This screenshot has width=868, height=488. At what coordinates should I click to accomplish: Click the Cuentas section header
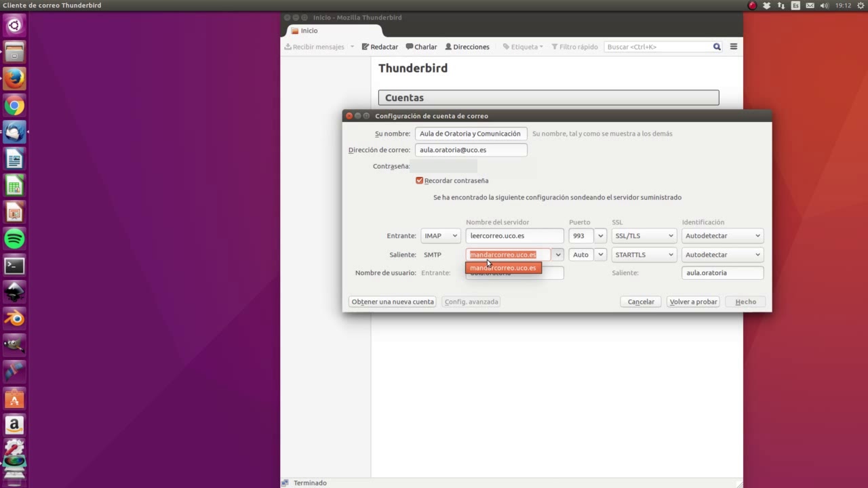(549, 98)
